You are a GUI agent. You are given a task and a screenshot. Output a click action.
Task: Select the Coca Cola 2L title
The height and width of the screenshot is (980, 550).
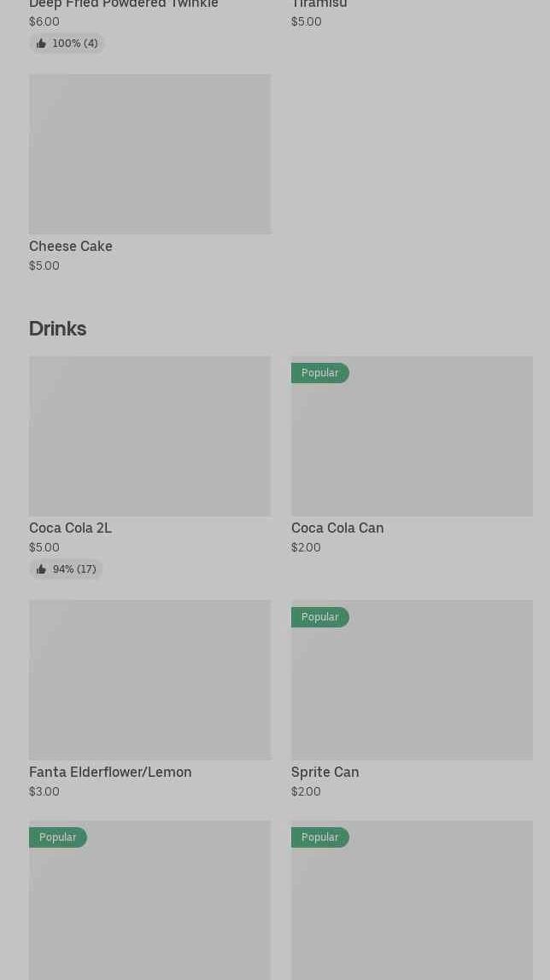(x=70, y=528)
